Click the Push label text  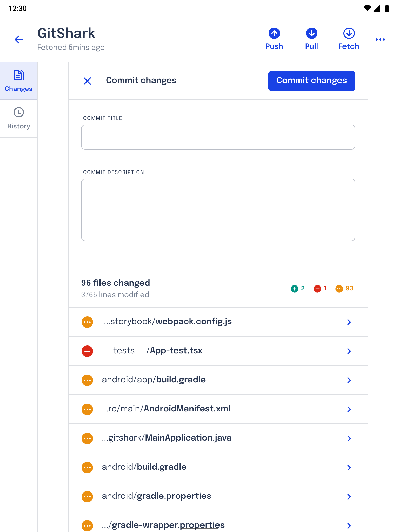tap(274, 46)
